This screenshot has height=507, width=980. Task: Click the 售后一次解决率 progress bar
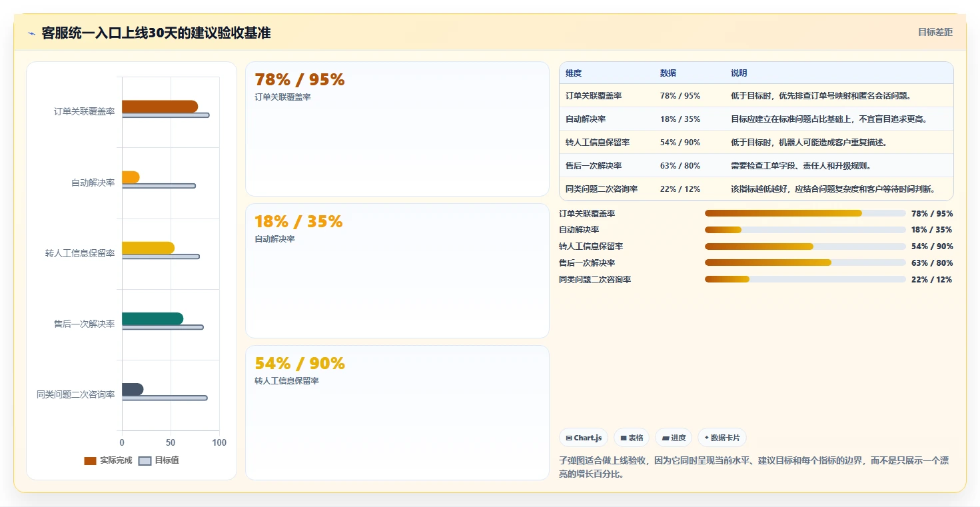pos(805,262)
